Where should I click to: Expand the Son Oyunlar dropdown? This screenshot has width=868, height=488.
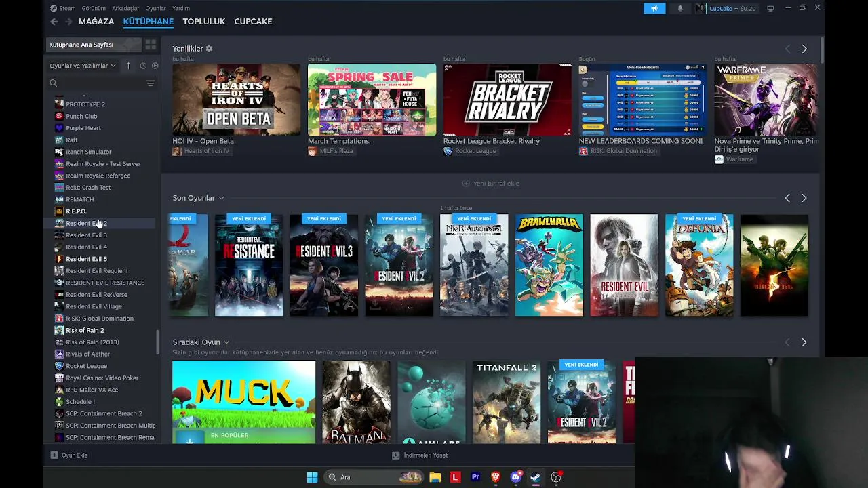tap(221, 198)
